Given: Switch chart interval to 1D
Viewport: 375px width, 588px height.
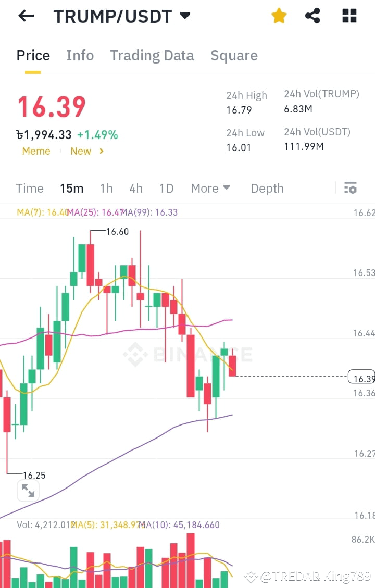Looking at the screenshot, I should click(x=166, y=189).
